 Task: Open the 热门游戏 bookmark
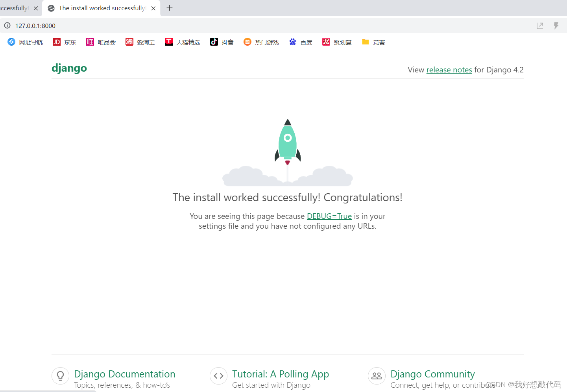coord(261,42)
